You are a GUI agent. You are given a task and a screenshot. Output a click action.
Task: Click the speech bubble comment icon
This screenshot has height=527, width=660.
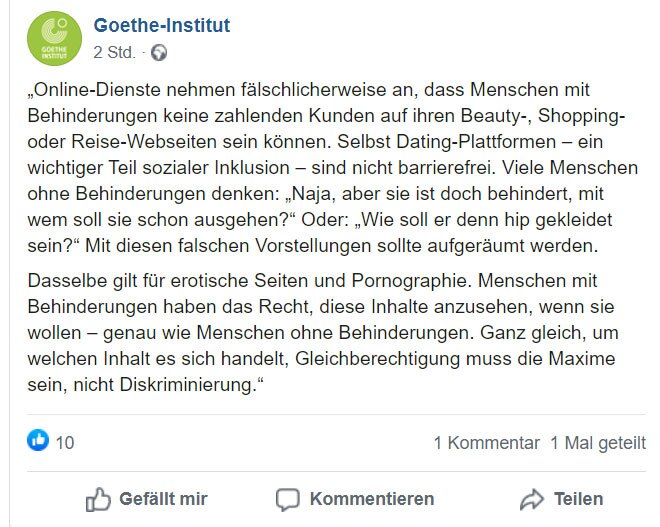point(288,498)
